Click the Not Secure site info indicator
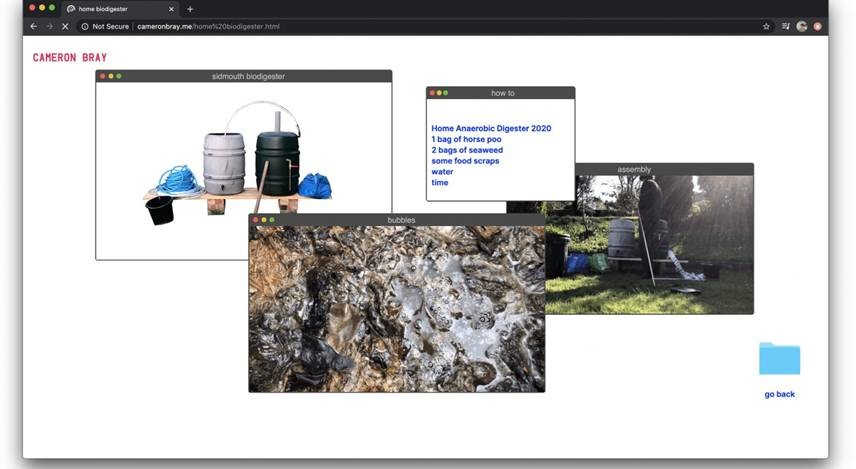The image size is (856, 469). (105, 26)
